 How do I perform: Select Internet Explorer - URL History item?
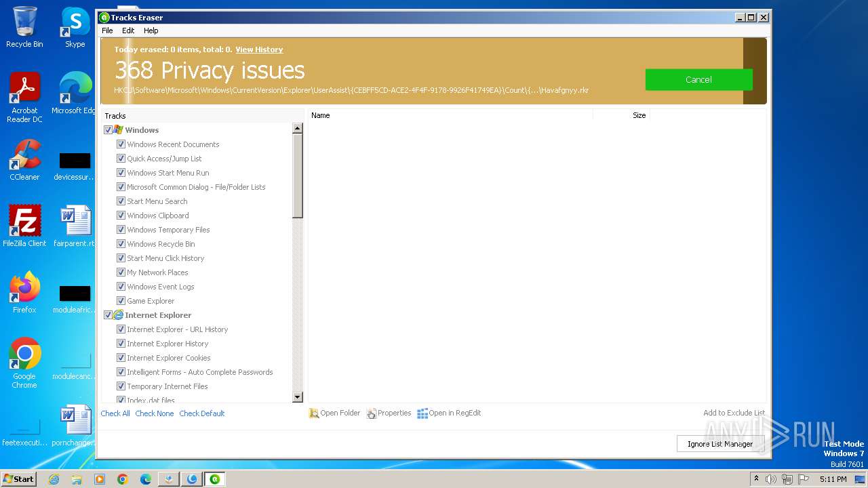click(x=177, y=329)
